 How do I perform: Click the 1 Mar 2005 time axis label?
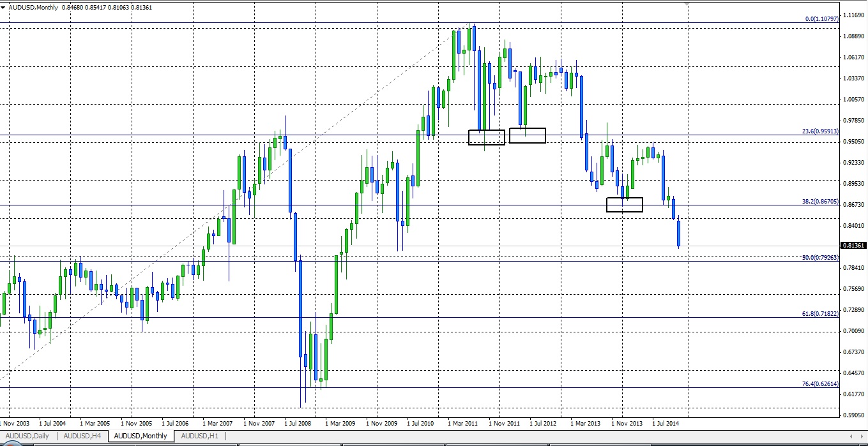point(95,423)
